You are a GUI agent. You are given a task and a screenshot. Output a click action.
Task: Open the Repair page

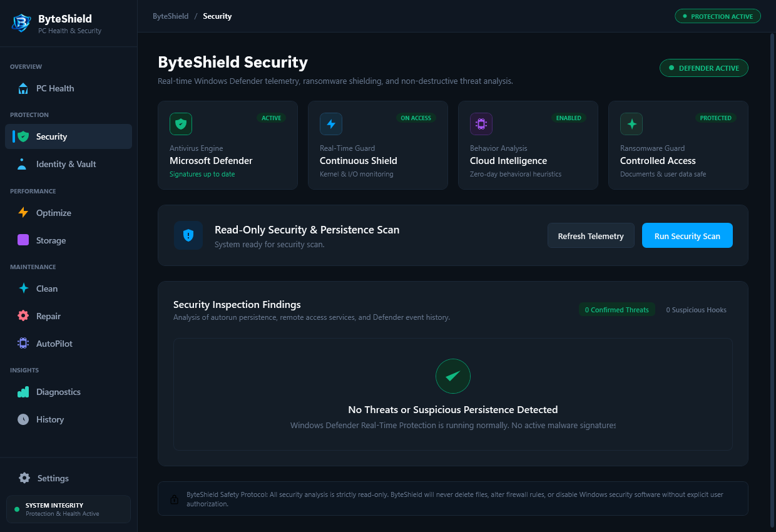(68, 316)
